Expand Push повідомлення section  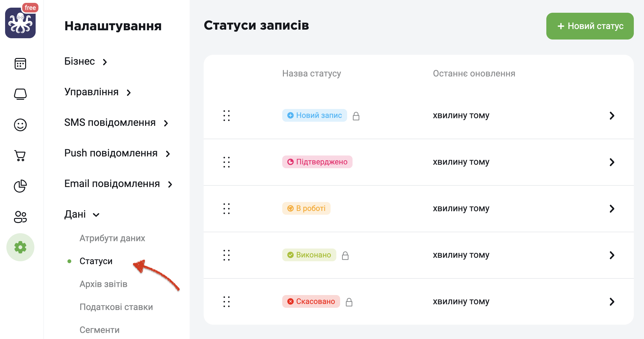click(x=117, y=153)
